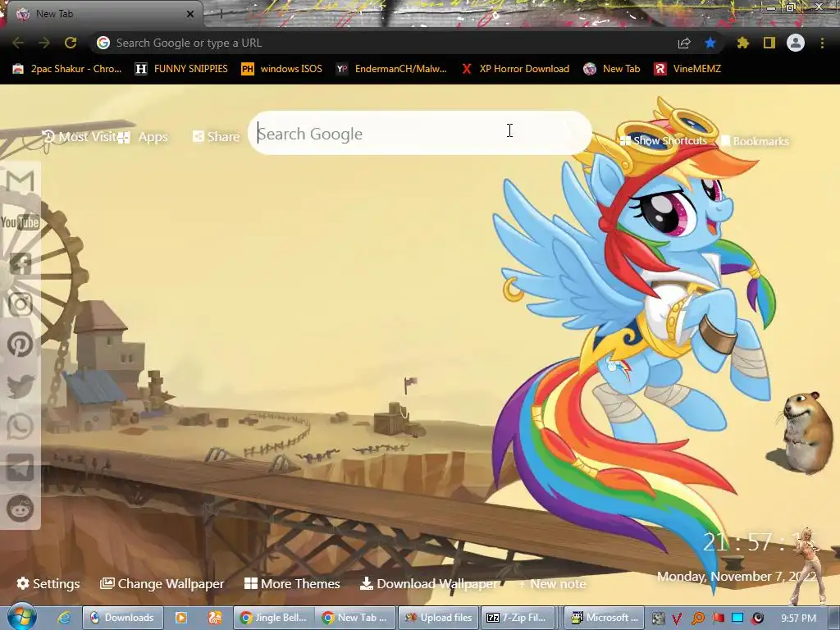Open the UC Browser taskbar icon
This screenshot has height=630, width=840.
[215, 618]
